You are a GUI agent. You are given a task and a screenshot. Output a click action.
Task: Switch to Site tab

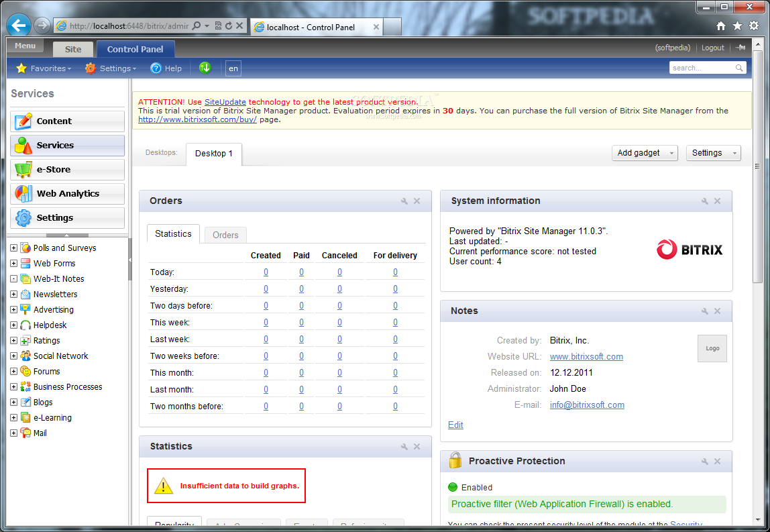pos(73,49)
